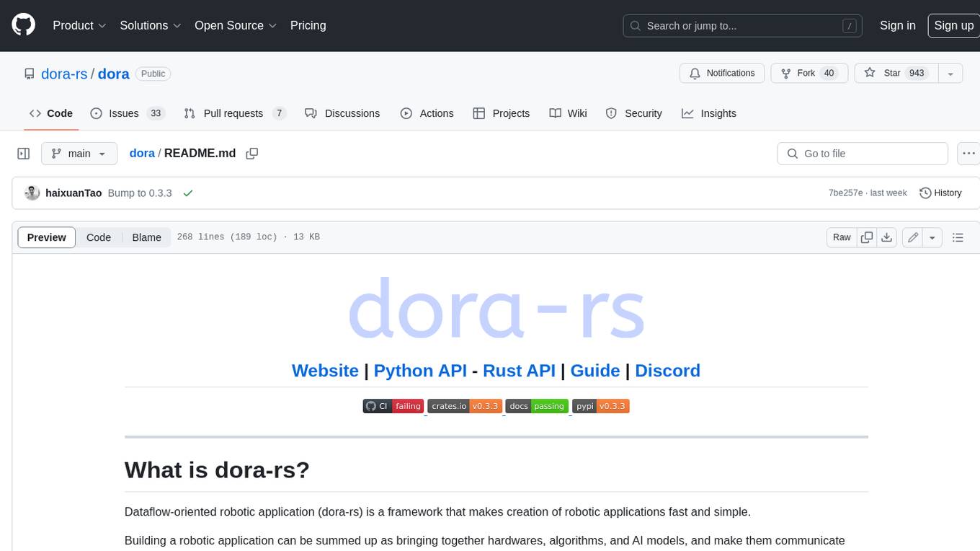Viewport: 980px width, 551px height.
Task: Select the Code view
Action: pyautogui.click(x=99, y=237)
